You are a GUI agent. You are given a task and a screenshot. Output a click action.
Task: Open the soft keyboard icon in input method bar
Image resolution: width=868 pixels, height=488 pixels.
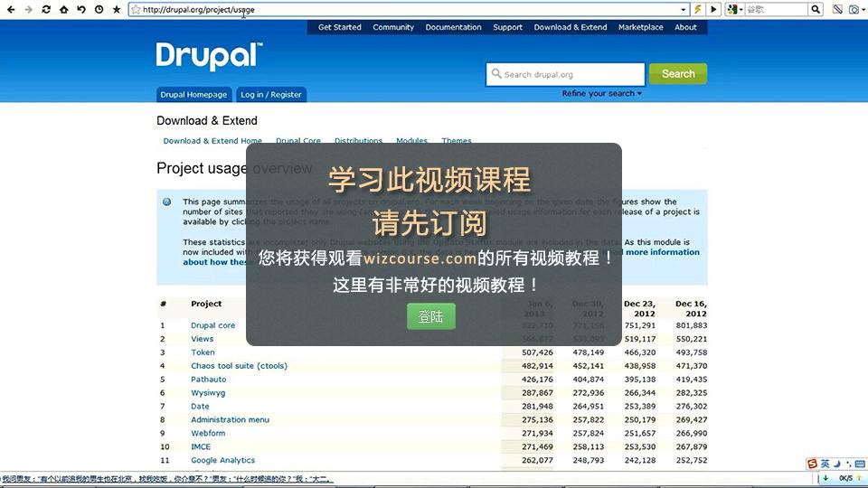tap(860, 464)
